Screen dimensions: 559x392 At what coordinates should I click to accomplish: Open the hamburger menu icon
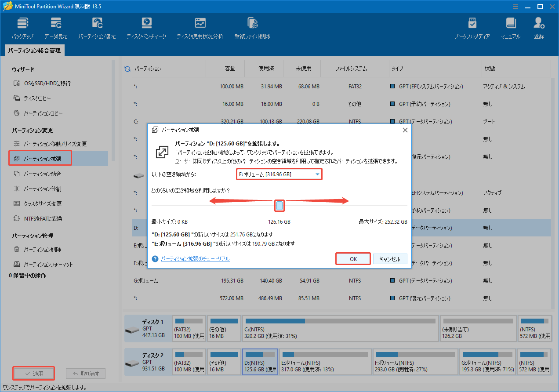point(515,6)
